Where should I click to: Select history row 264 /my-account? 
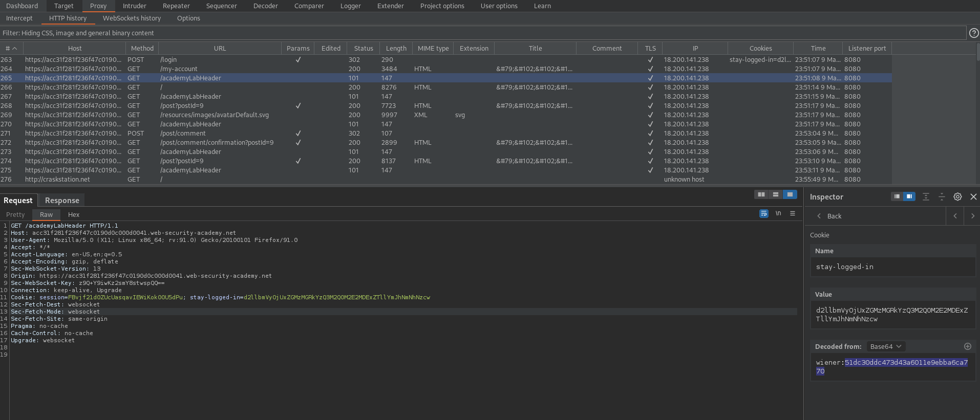tap(445, 69)
